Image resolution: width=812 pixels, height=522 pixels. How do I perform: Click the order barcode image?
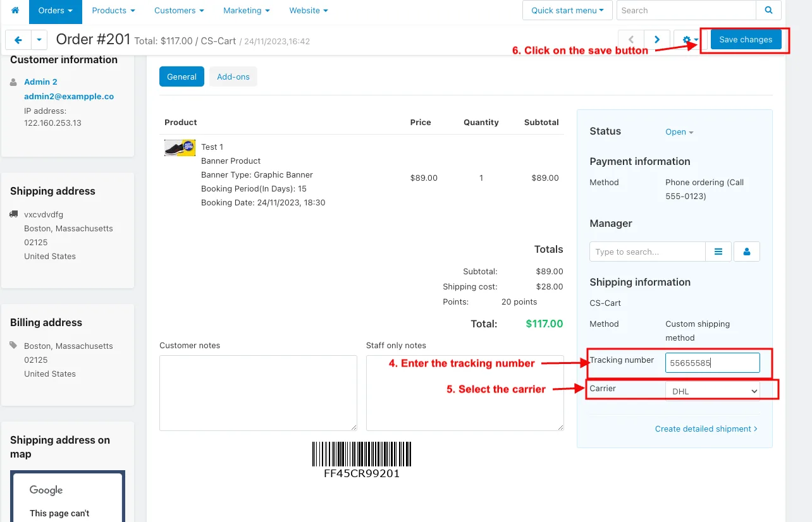362,454
